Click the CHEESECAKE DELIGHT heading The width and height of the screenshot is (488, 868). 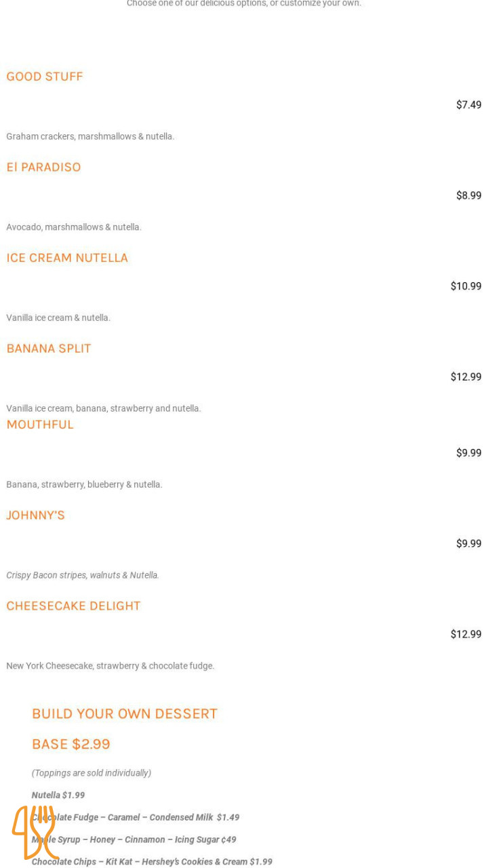[x=73, y=606]
